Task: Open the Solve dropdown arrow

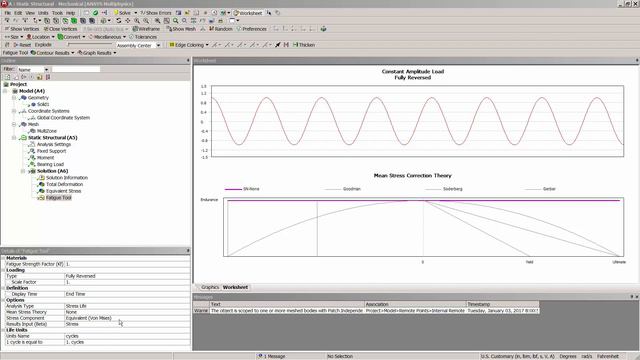Action: coord(136,13)
